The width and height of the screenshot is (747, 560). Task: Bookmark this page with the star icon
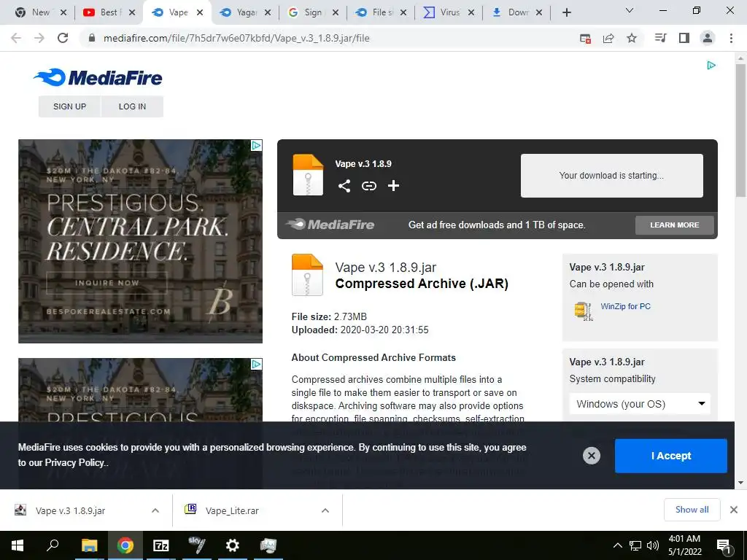[x=632, y=38]
